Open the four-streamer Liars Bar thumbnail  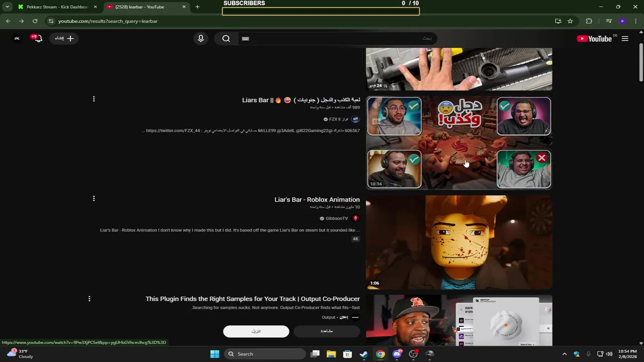click(459, 142)
